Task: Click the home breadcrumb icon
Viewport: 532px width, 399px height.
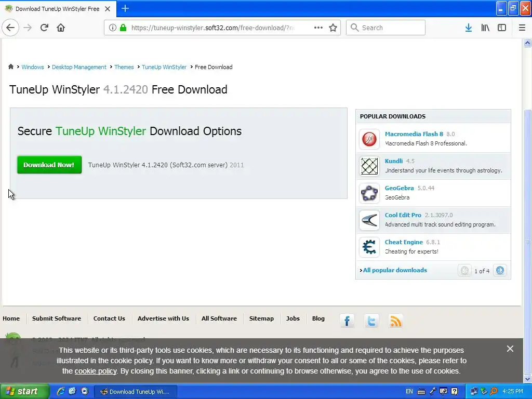Action: (x=11, y=66)
